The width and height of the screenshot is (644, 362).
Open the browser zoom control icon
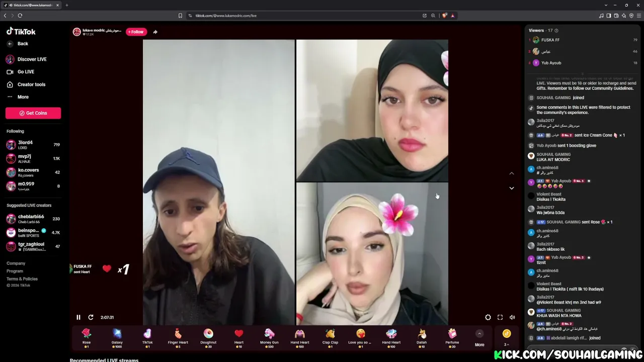pos(433,16)
